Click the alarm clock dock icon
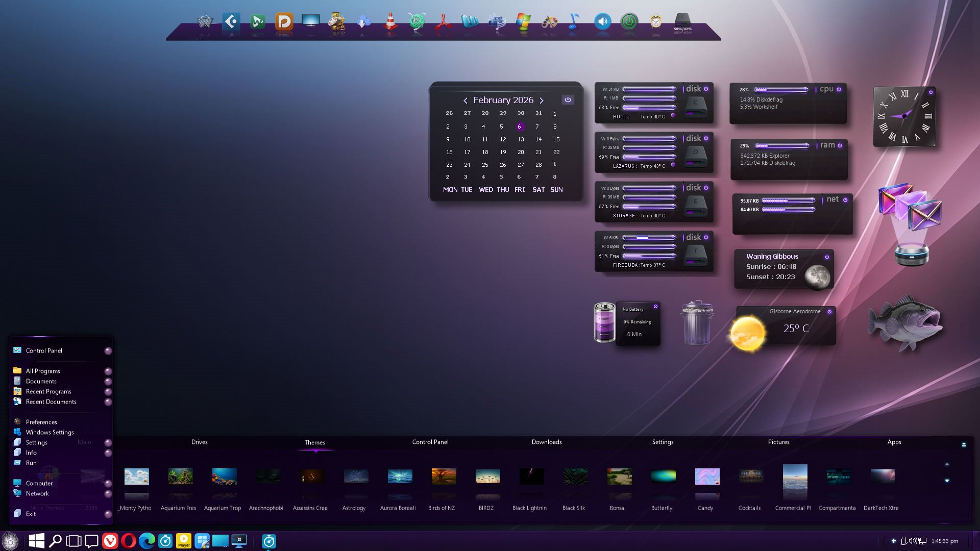Screen dimensions: 980x551 coord(655,21)
